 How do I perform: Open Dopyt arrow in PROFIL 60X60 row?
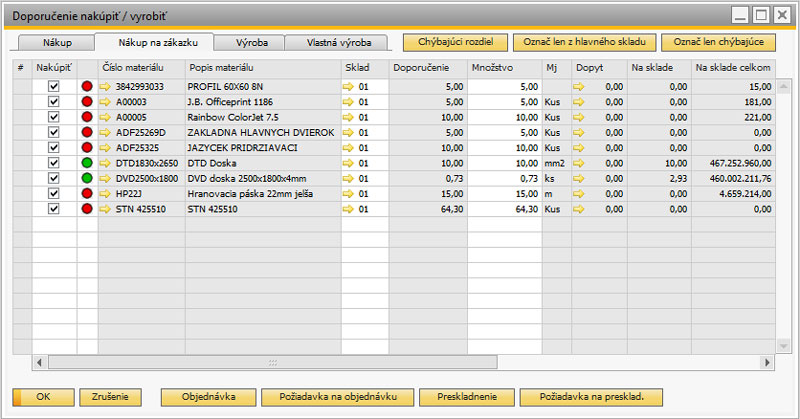click(578, 87)
